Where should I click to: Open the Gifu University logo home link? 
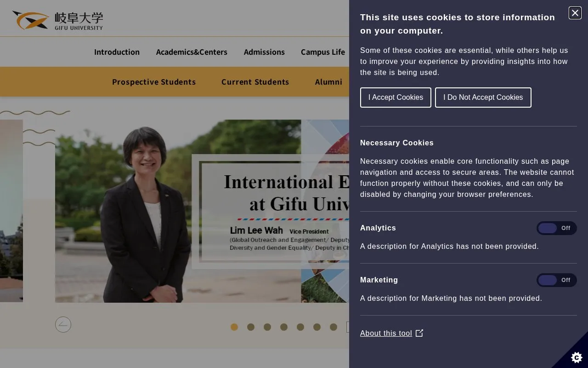(x=57, y=21)
